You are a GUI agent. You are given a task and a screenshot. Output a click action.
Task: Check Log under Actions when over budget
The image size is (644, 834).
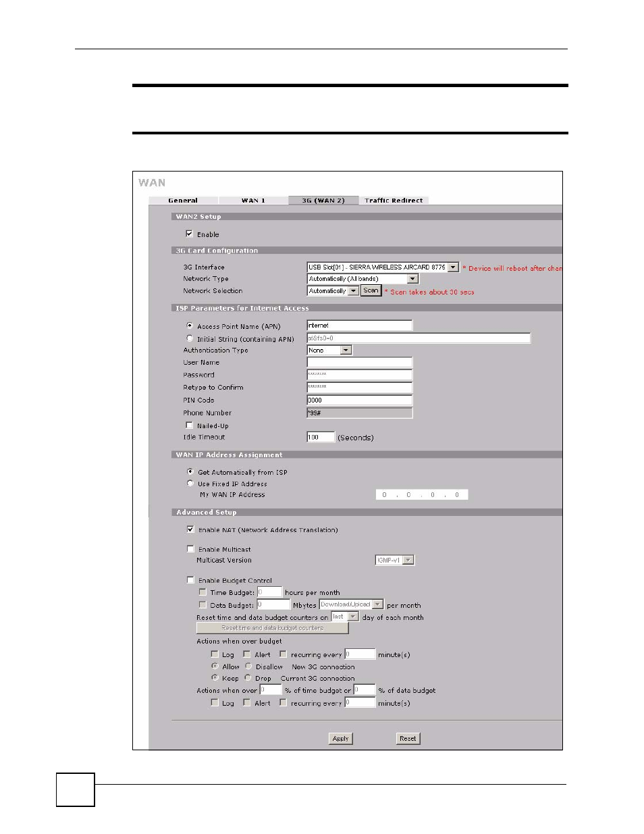pyautogui.click(x=215, y=654)
